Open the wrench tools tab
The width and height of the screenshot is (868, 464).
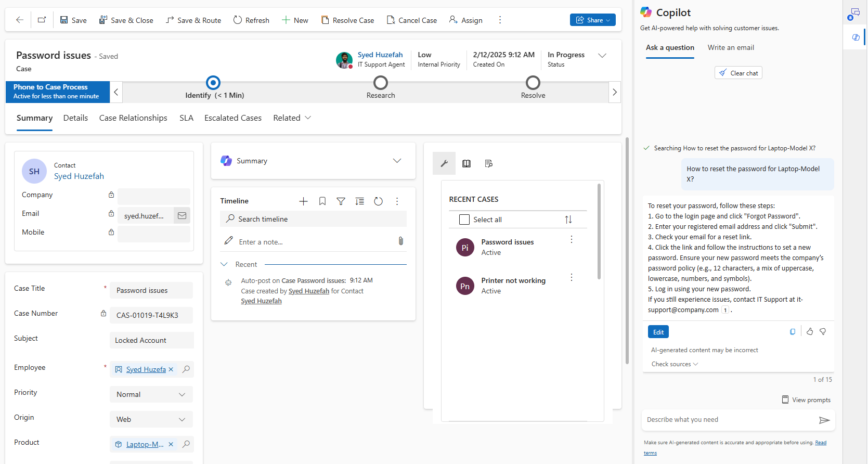[x=444, y=163]
